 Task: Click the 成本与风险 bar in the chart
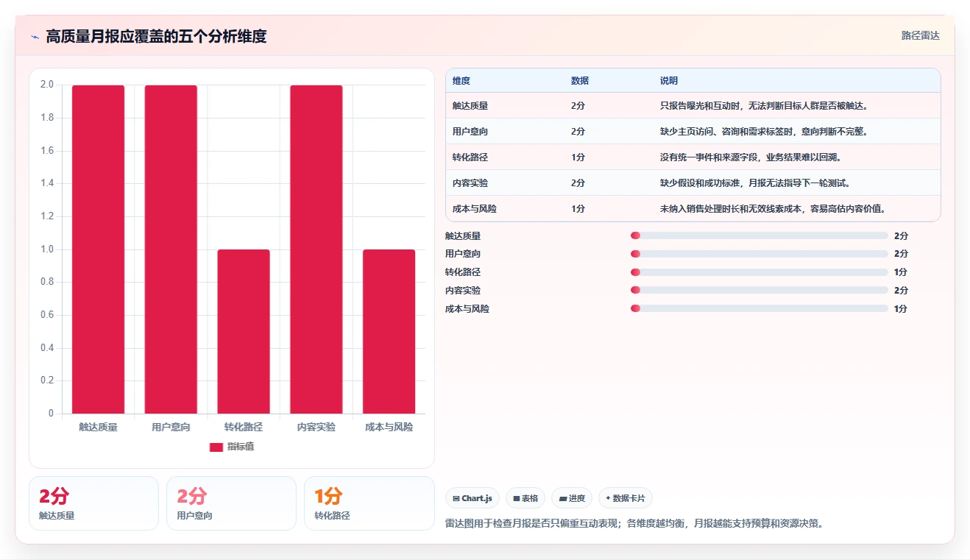(389, 332)
